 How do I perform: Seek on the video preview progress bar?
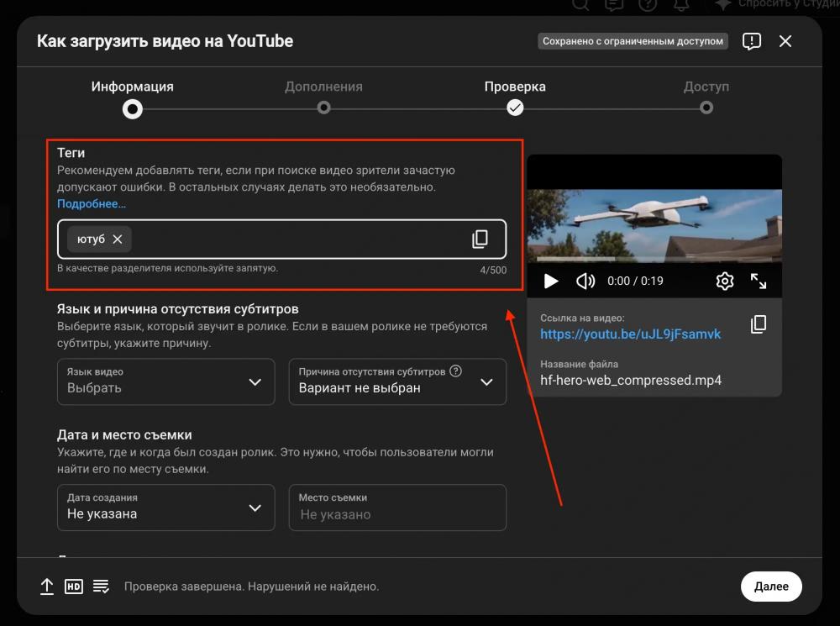click(654, 260)
